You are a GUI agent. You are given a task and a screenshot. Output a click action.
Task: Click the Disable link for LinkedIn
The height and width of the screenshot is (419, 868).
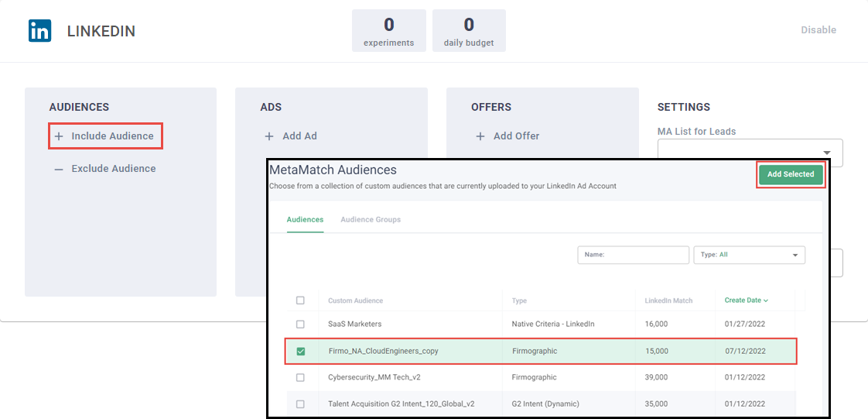[818, 30]
